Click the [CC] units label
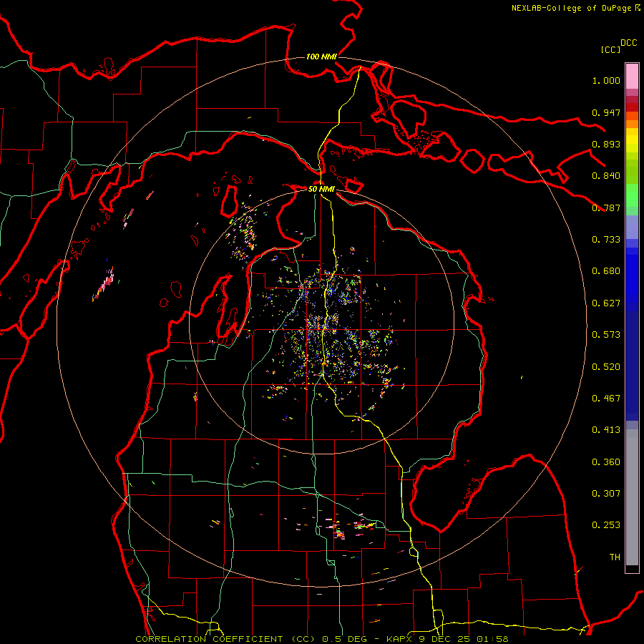The image size is (644, 644). 610,49
